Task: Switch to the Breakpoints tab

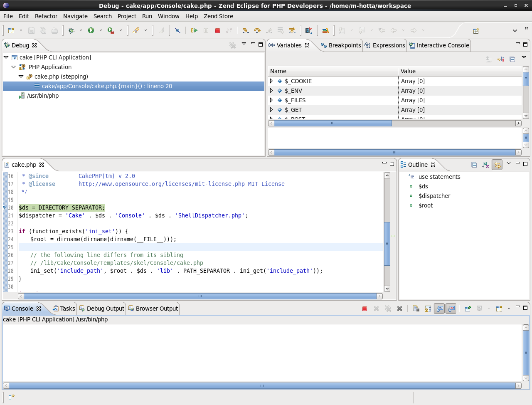Action: 341,45
